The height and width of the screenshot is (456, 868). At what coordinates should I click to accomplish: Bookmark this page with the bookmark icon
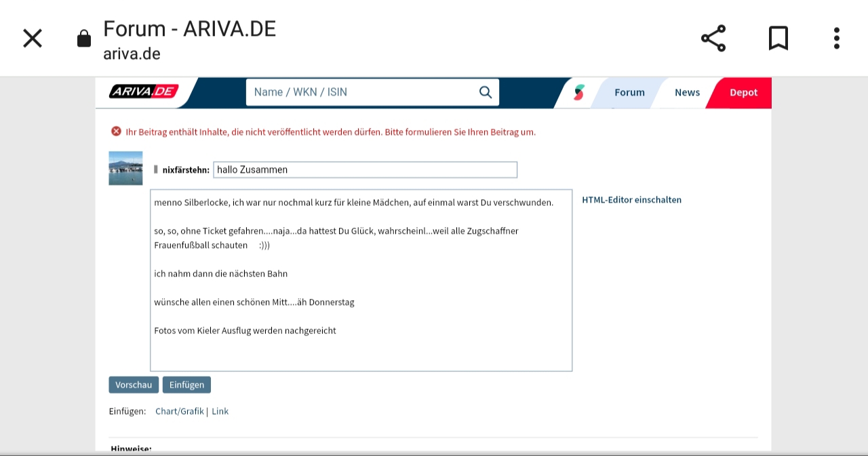[x=778, y=38]
